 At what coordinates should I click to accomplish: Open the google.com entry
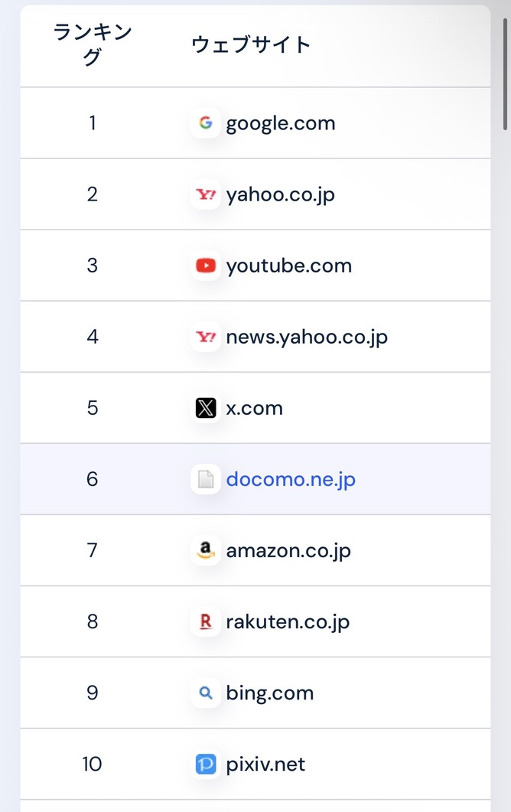tap(281, 124)
